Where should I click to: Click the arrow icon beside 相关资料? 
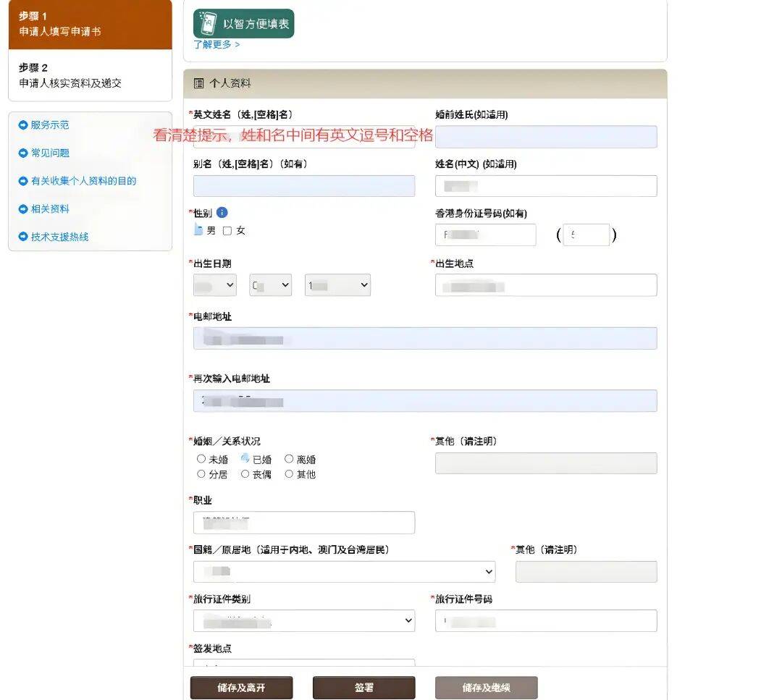tap(23, 209)
